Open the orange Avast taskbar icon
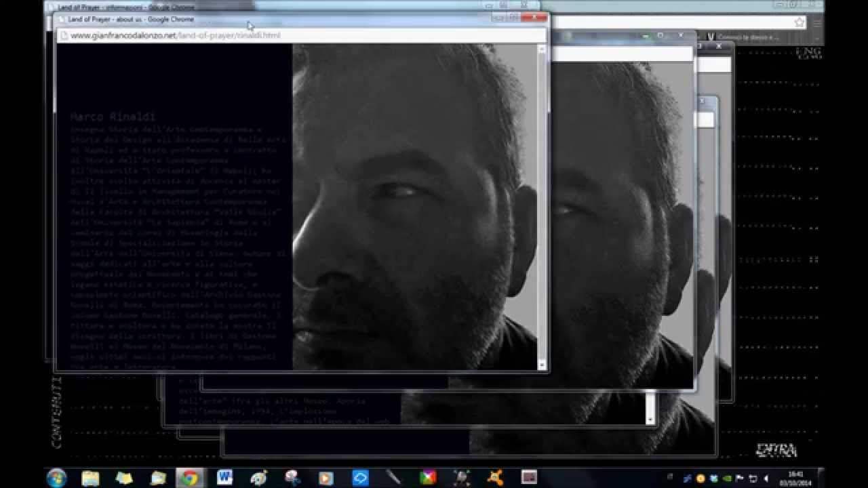Image resolution: width=868 pixels, height=488 pixels. pyautogui.click(x=496, y=478)
